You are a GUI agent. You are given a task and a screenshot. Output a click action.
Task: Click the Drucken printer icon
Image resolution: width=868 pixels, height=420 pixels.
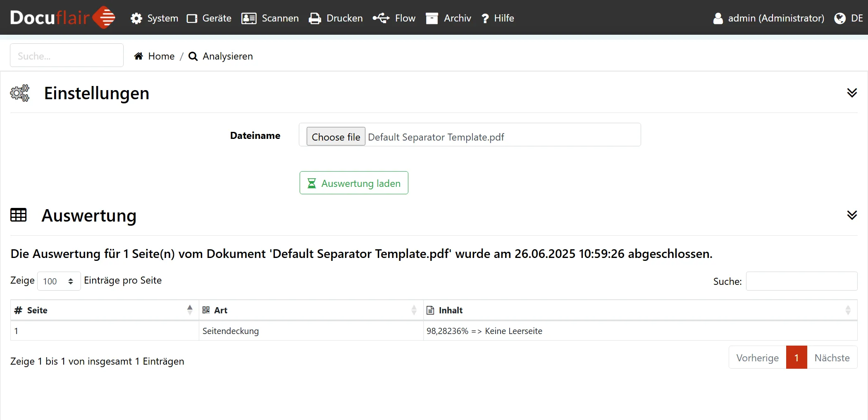click(x=315, y=18)
